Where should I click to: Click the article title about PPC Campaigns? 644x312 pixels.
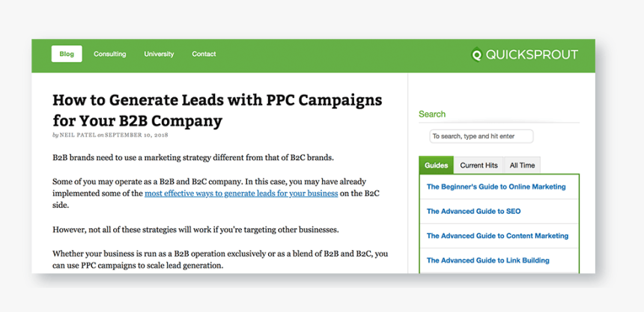click(x=217, y=111)
